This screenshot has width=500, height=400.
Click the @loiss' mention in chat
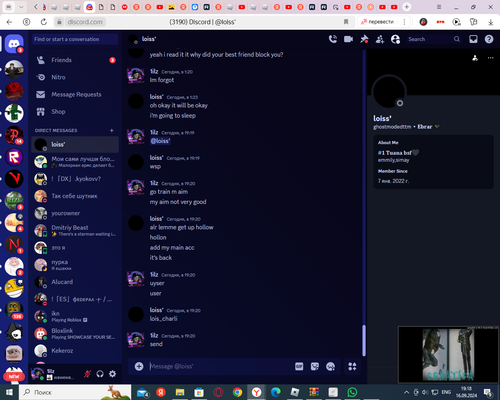click(x=160, y=141)
